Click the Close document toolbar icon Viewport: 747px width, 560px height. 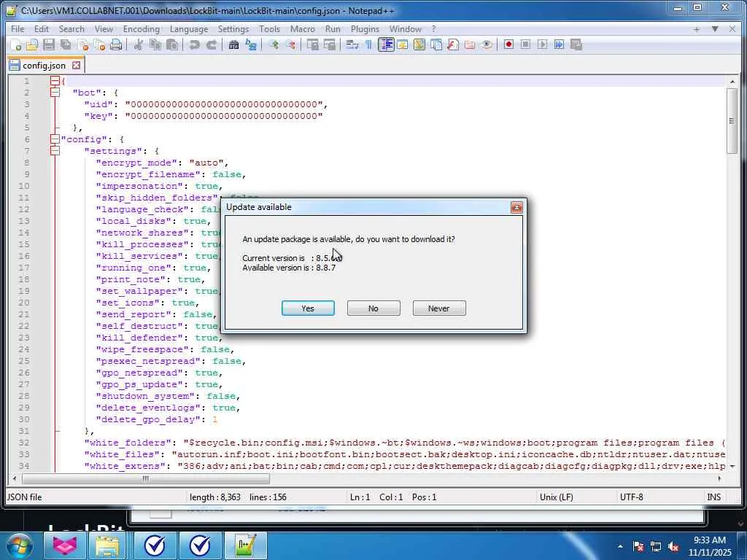(x=83, y=44)
